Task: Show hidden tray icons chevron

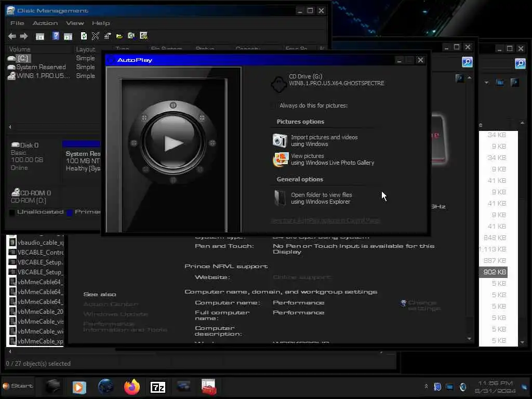Action: (426, 386)
